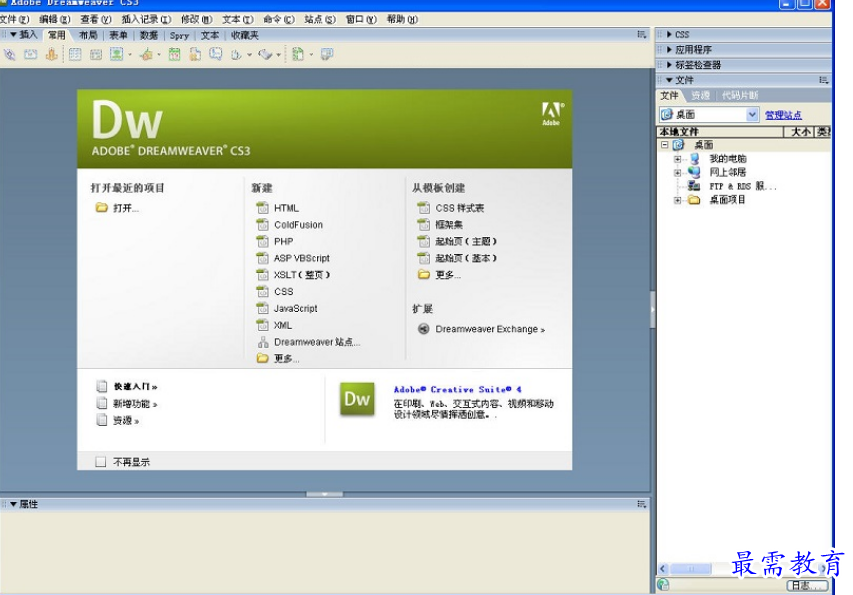
Task: Open the 修改 menu
Action: (x=196, y=19)
